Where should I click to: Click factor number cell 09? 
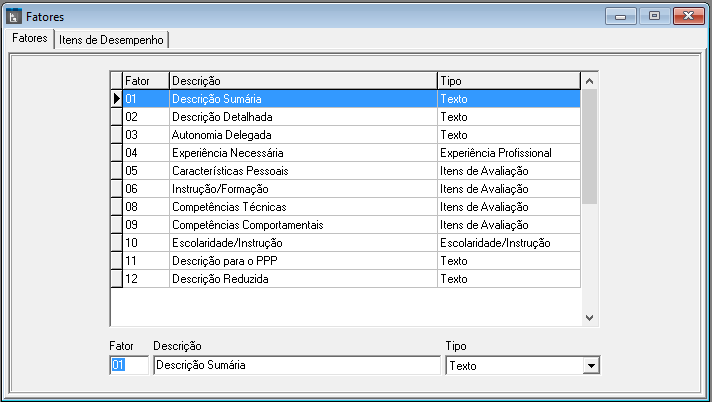click(x=146, y=225)
